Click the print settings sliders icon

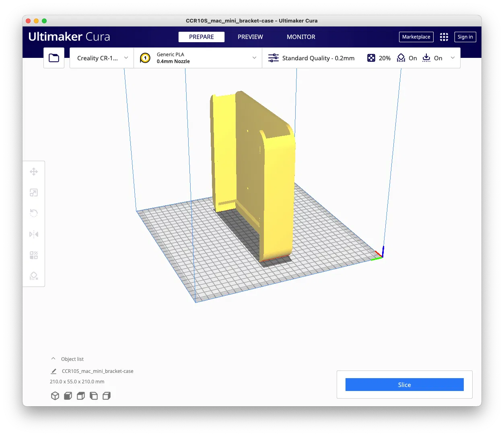(x=274, y=58)
